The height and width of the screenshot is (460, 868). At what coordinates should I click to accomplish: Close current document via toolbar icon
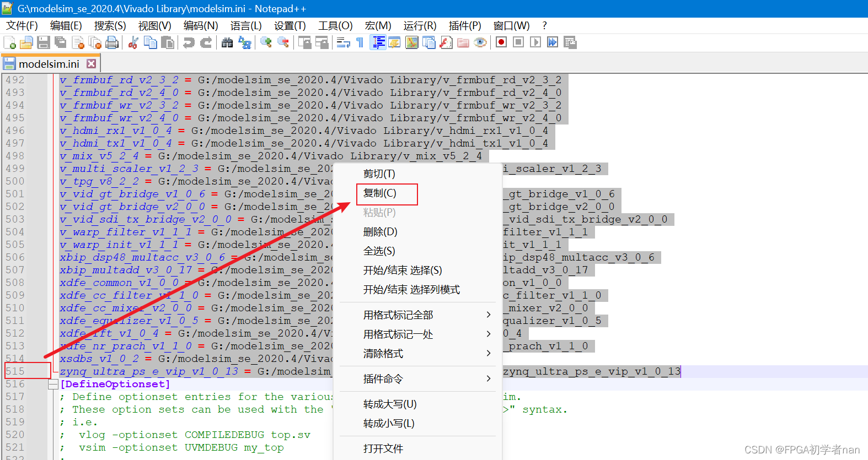[x=78, y=42]
